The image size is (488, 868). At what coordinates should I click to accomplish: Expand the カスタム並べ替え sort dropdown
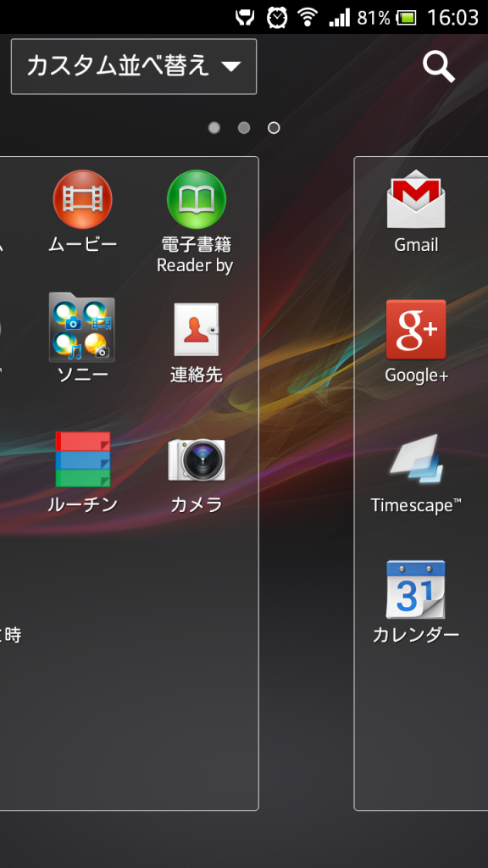[x=134, y=66]
